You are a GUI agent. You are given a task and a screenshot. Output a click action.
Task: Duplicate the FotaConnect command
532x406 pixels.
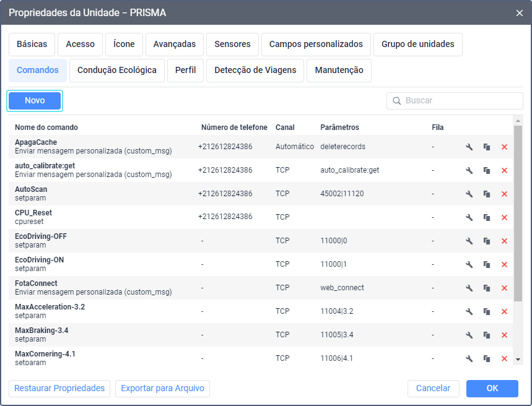coord(487,288)
